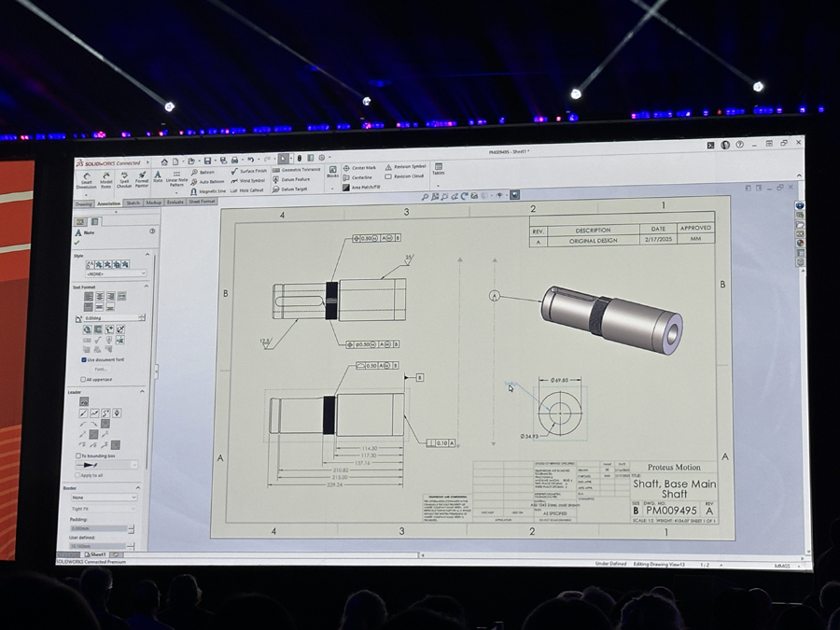Click the Revision Symbol tool

pos(405,167)
